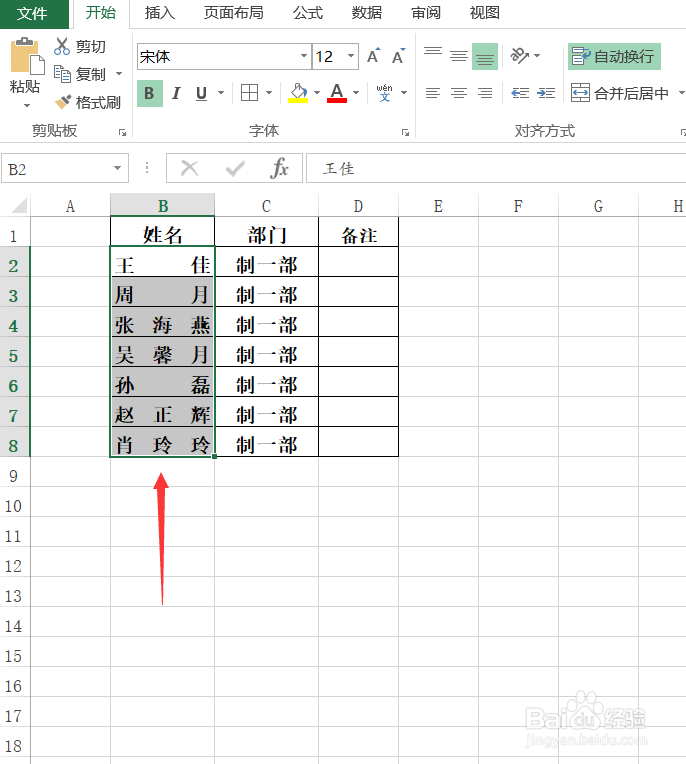
Task: Switch to the 审阅 Review tab
Action: coord(426,13)
